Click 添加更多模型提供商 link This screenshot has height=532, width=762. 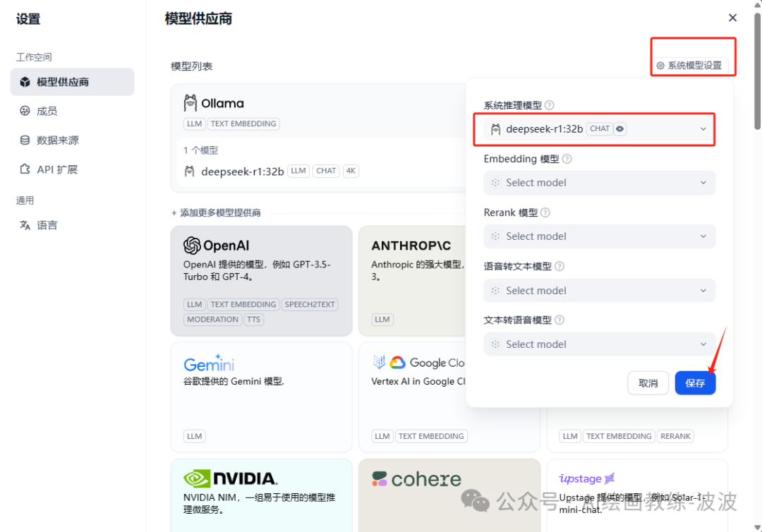[217, 213]
